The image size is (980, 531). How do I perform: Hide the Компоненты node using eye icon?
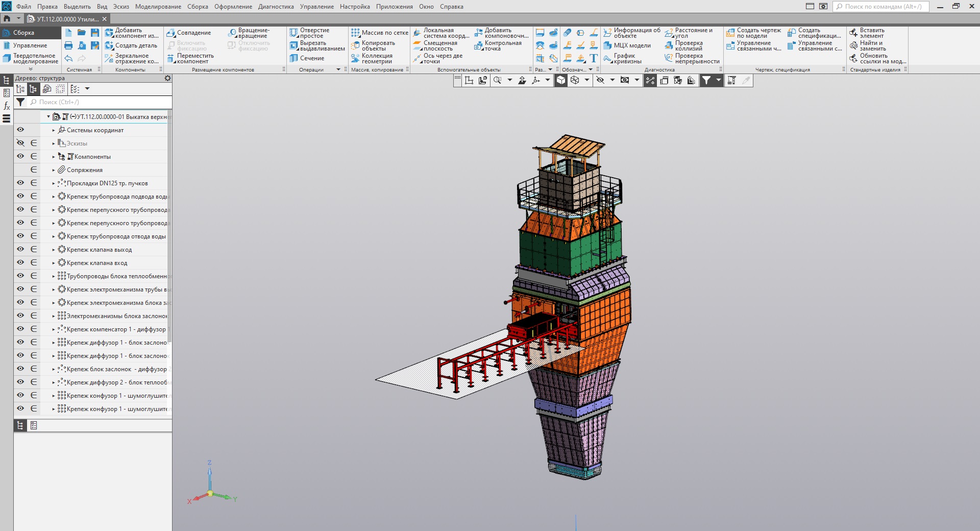[20, 156]
